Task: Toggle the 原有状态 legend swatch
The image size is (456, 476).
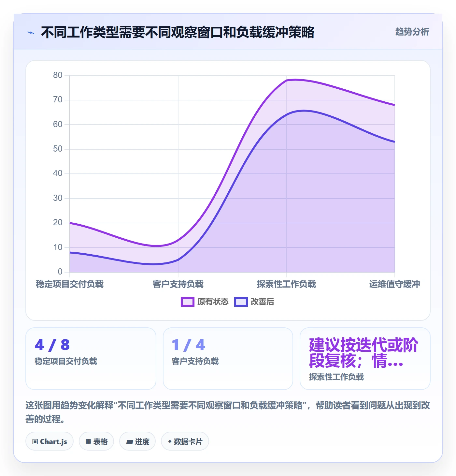Action: pyautogui.click(x=188, y=302)
